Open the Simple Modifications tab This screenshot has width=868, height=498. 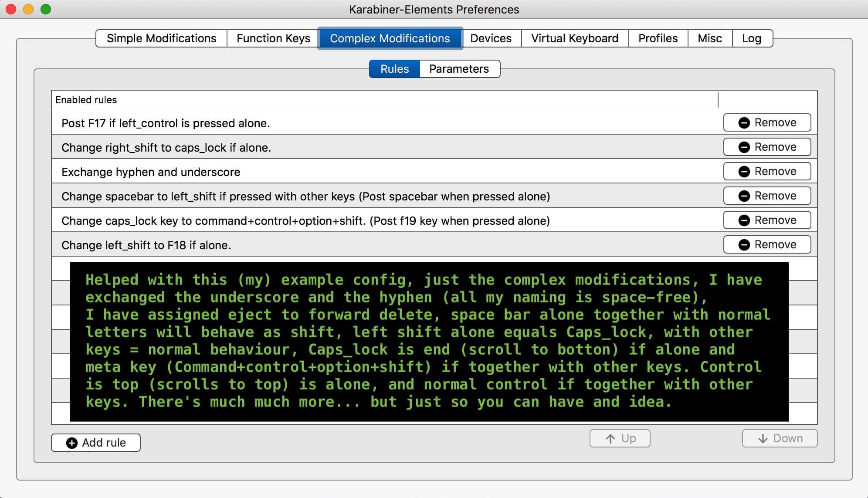(x=161, y=38)
